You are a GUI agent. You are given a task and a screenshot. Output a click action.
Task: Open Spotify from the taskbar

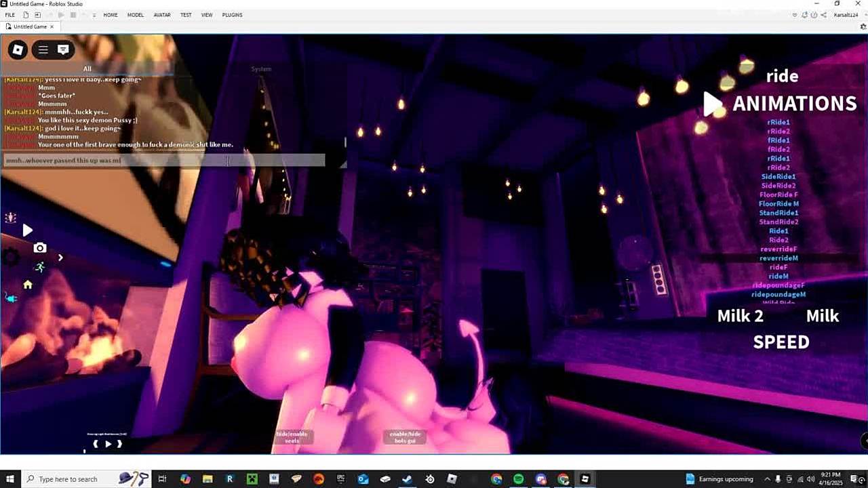pyautogui.click(x=518, y=479)
